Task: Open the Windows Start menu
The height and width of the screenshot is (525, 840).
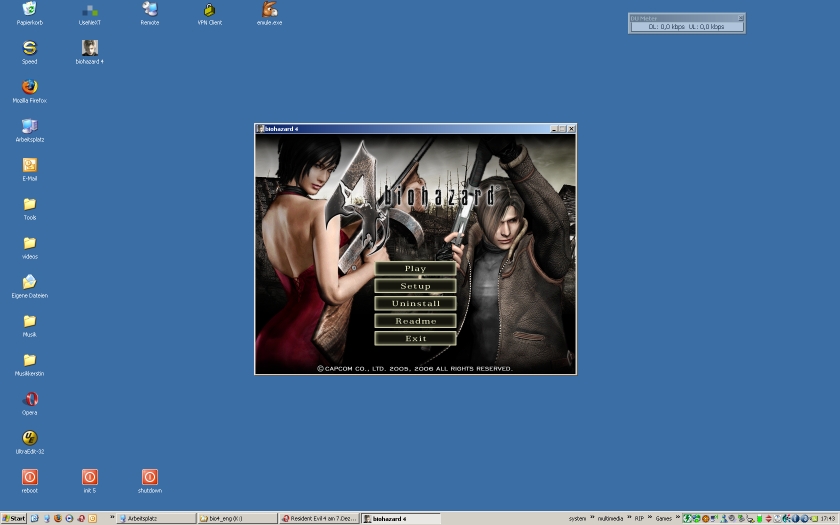Action: point(14,519)
